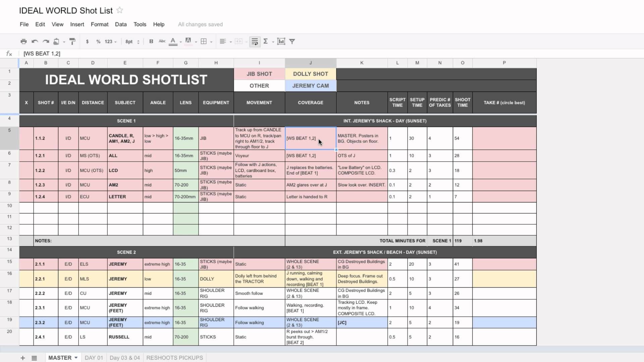Click the cell merge icon in toolbar

coord(238,41)
